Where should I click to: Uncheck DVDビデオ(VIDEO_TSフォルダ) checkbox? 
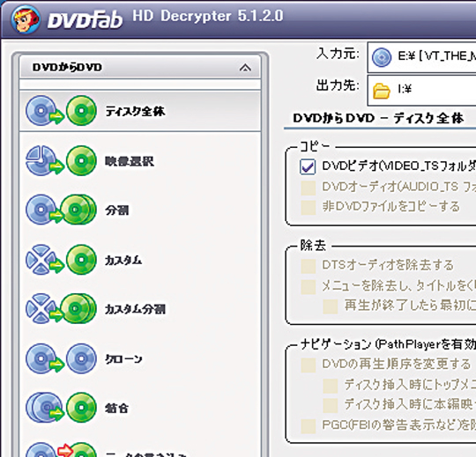pos(308,166)
